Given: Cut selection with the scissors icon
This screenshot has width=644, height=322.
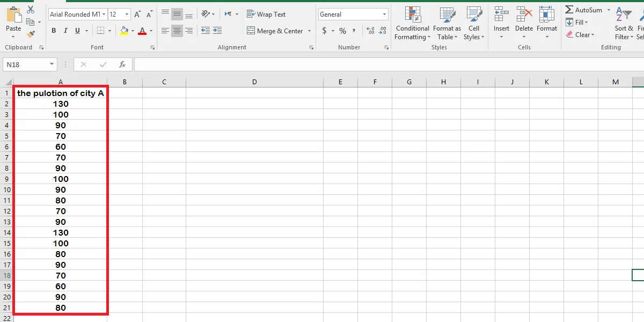Looking at the screenshot, I should coord(31,10).
